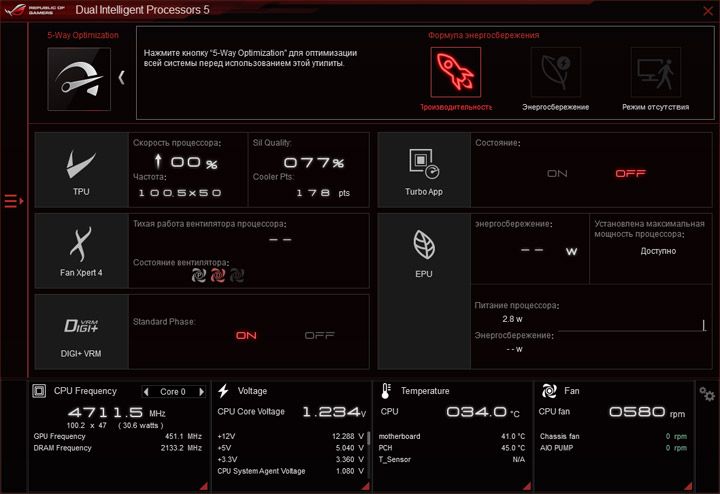This screenshot has width=720, height=494.
Task: Click the motherboard temperature row
Action: tap(452, 437)
